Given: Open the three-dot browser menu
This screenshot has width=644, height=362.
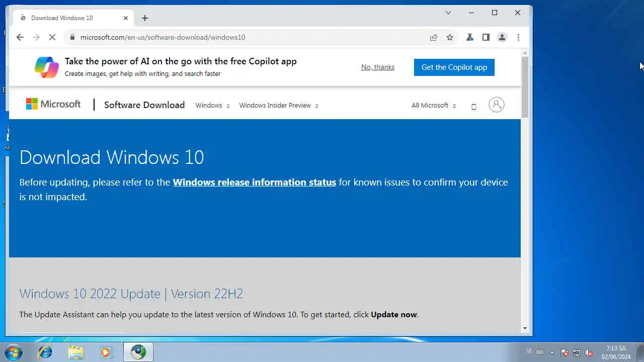Looking at the screenshot, I should click(518, 37).
